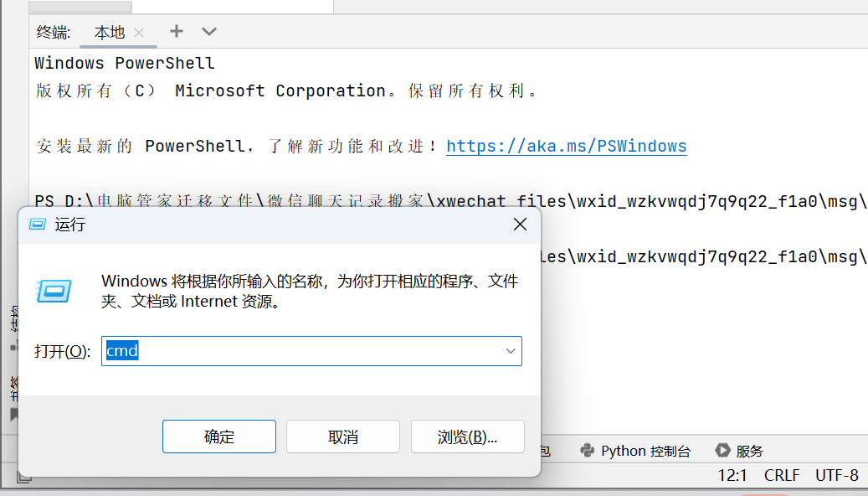Click the 浏览(B)... button

click(x=467, y=436)
